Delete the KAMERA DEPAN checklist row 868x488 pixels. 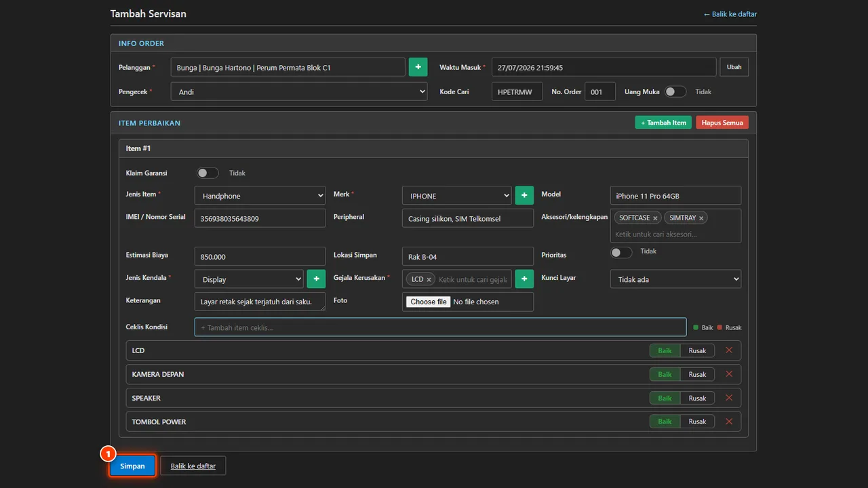(x=729, y=374)
